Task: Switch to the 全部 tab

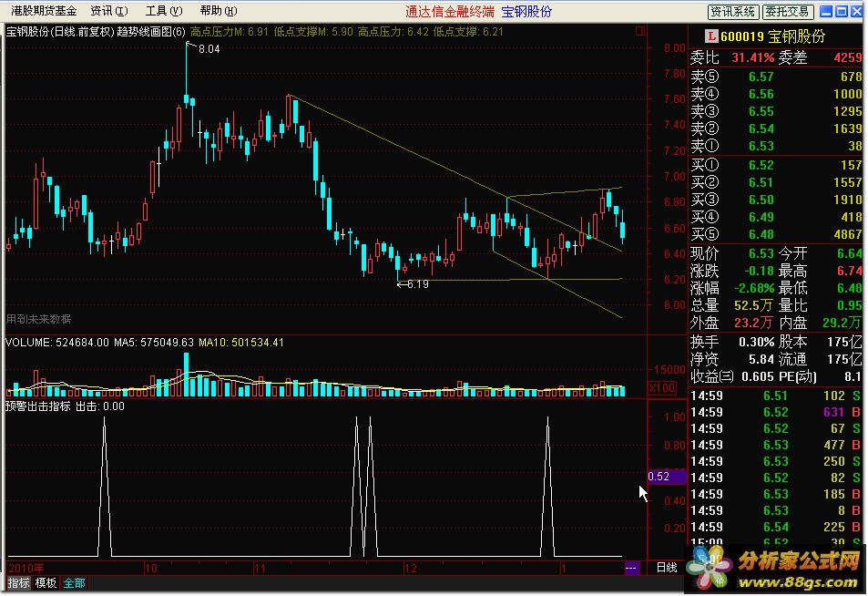Action: click(x=74, y=582)
